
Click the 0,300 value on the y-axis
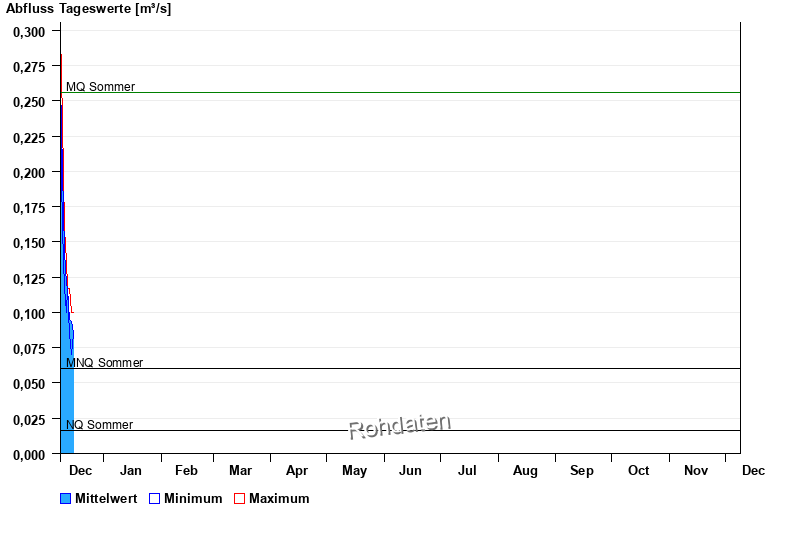29,32
